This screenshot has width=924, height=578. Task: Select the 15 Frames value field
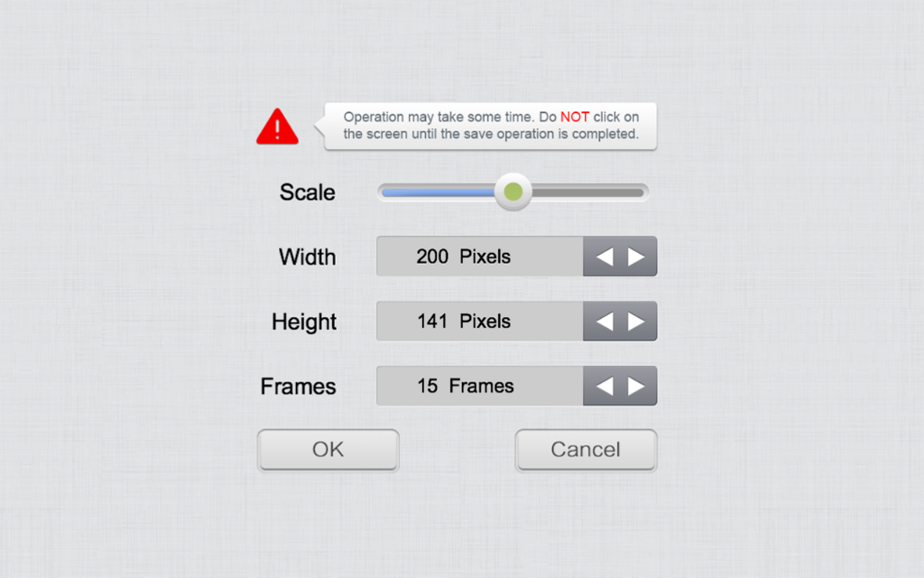480,386
